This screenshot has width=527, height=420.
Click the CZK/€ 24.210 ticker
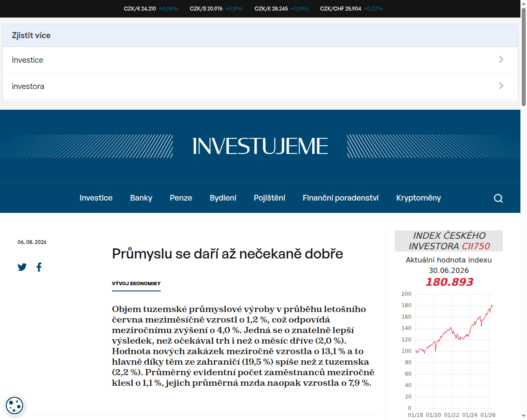(151, 8)
